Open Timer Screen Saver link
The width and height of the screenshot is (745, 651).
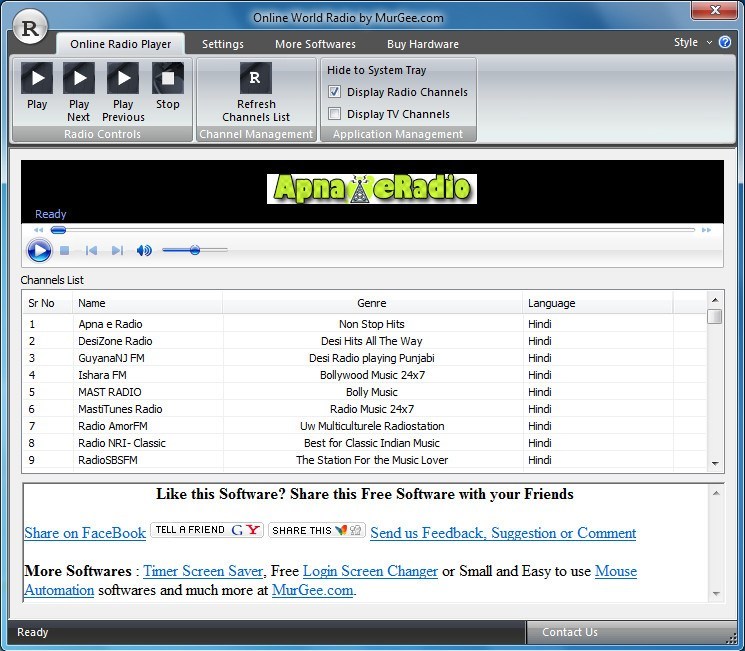coord(203,571)
